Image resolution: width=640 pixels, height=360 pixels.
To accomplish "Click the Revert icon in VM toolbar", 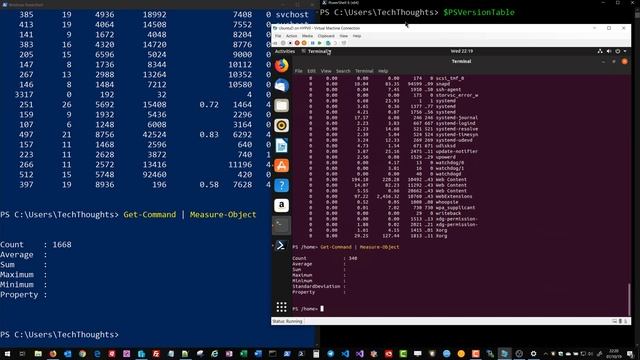I will coord(336,43).
